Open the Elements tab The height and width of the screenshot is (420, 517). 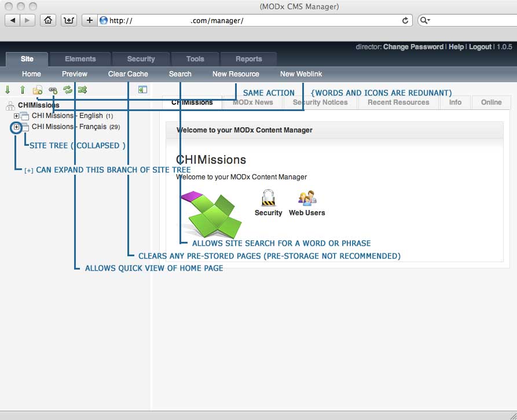click(80, 59)
